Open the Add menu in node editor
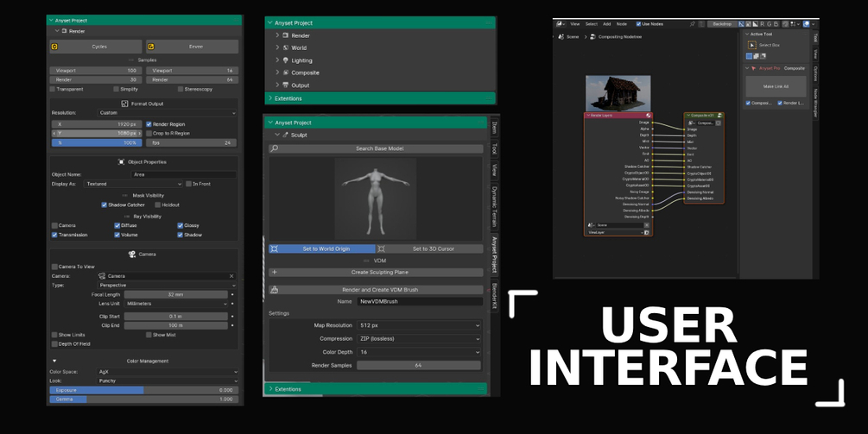 click(606, 24)
